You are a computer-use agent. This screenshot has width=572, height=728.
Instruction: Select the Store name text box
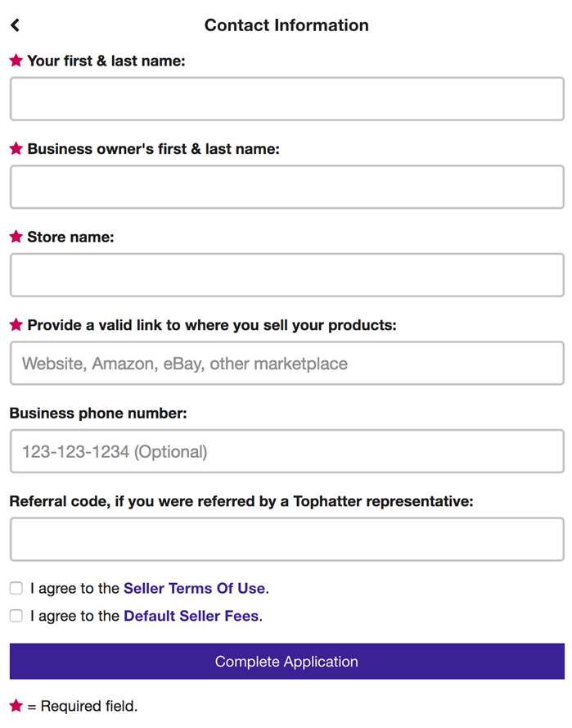click(286, 275)
